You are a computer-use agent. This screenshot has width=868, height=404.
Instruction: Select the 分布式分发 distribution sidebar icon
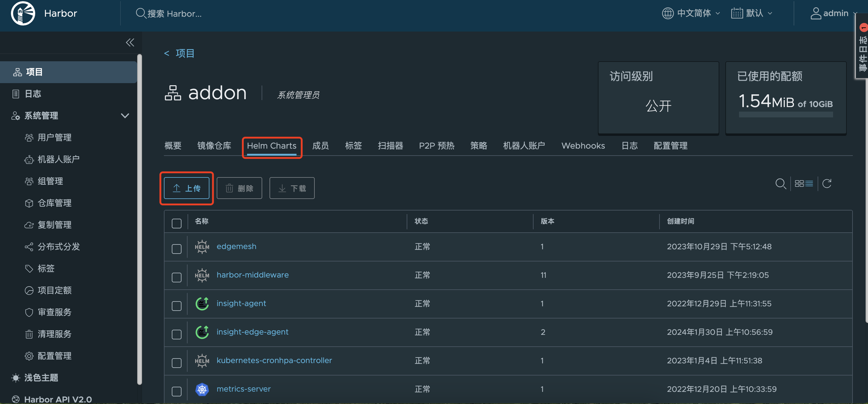pyautogui.click(x=29, y=247)
